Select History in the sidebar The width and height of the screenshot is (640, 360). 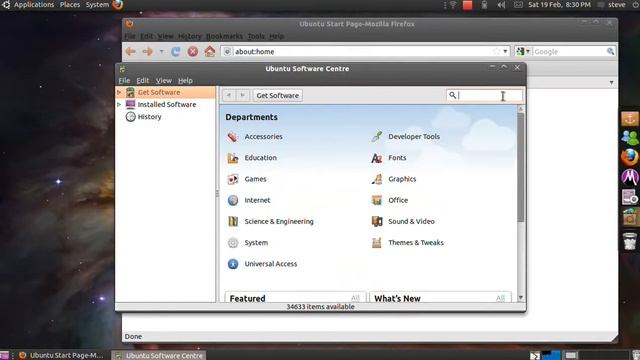(149, 117)
